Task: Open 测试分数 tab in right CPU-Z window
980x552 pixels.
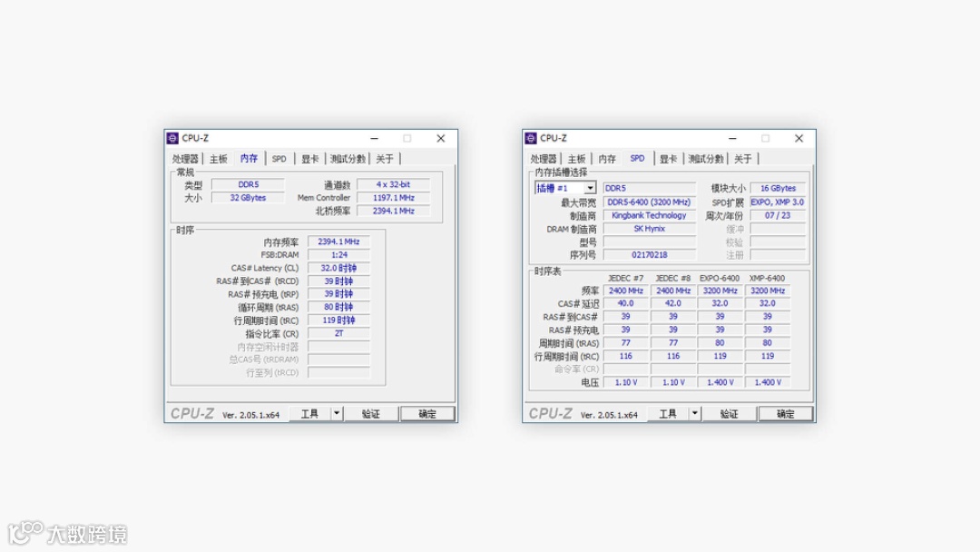Action: tap(706, 159)
